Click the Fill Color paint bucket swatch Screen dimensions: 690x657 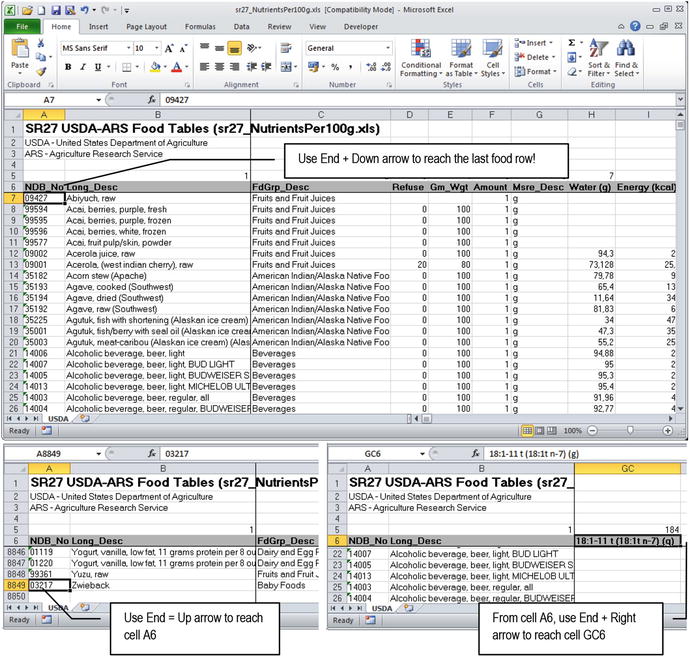tap(155, 67)
